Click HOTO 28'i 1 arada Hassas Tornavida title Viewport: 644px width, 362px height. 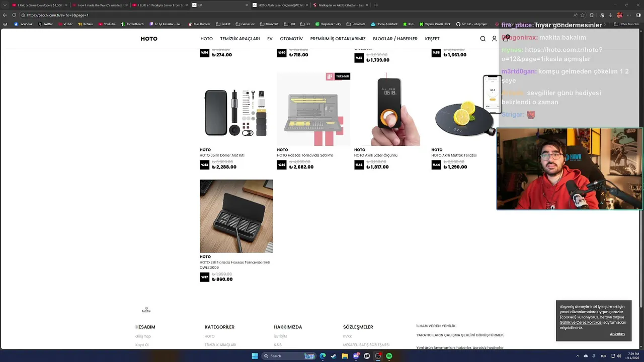234,265
